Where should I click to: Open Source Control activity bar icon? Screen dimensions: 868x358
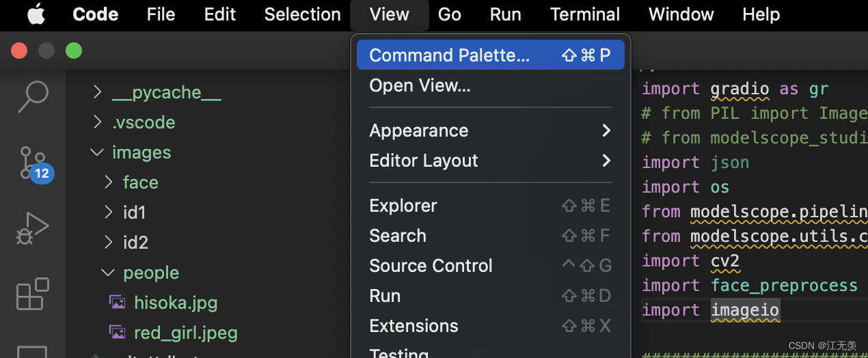coord(33,162)
